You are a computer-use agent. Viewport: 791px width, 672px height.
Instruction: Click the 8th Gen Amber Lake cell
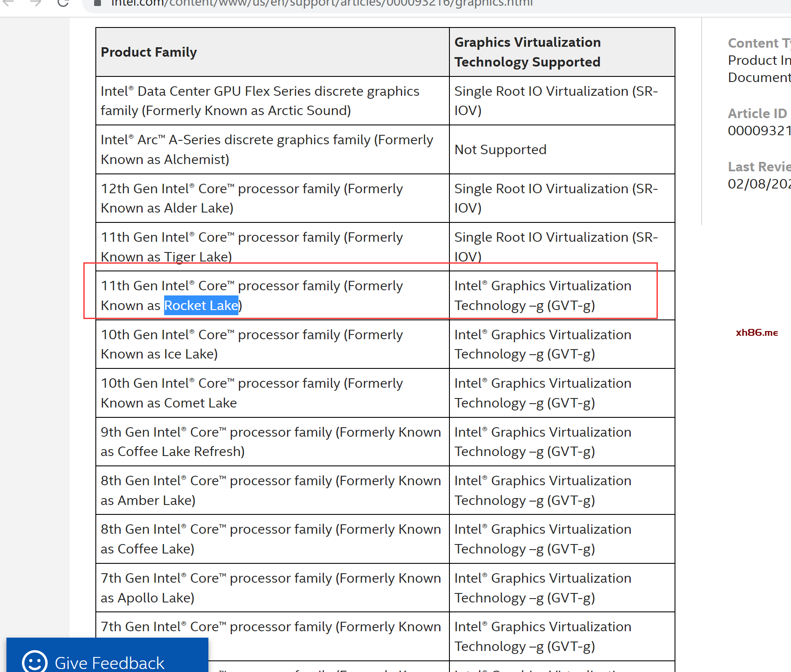point(272,490)
